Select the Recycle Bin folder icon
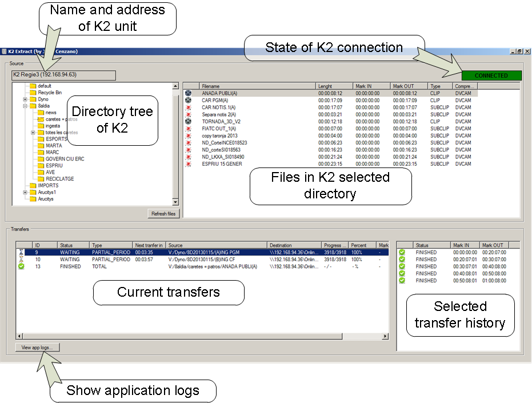 tap(33, 93)
